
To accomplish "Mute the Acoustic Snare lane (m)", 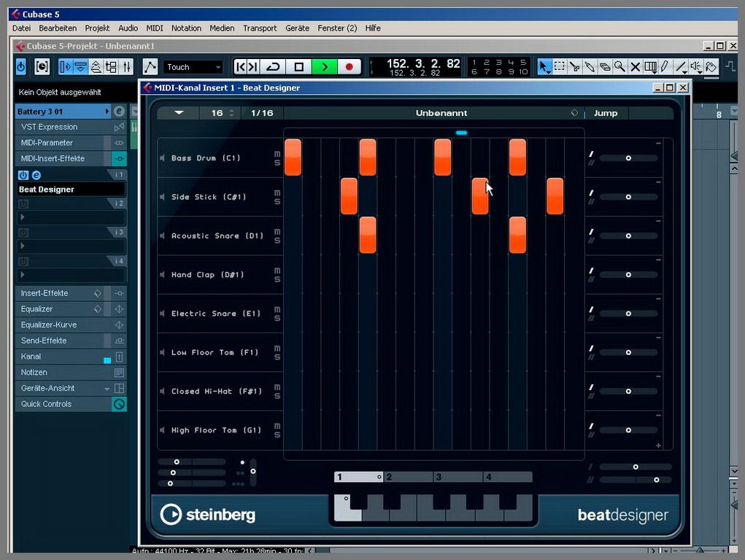I will click(277, 232).
